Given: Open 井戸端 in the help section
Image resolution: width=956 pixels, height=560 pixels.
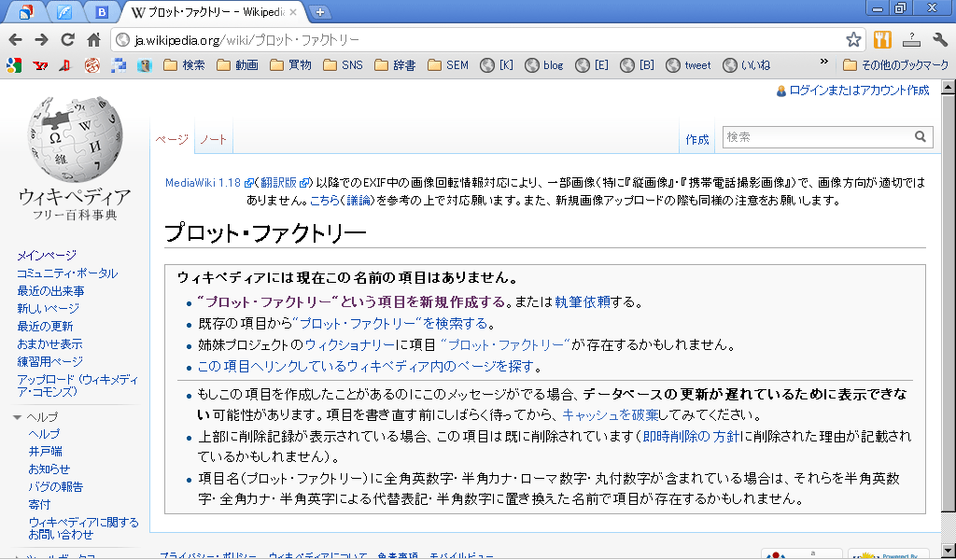Looking at the screenshot, I should tap(45, 452).
